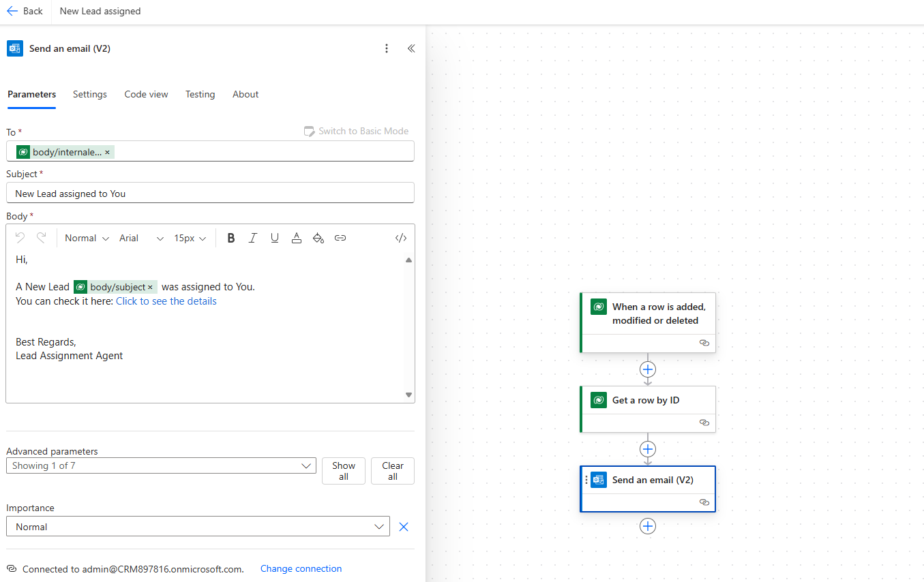Toggle bold formatting in the email body
This screenshot has height=582, width=924.
tap(231, 237)
